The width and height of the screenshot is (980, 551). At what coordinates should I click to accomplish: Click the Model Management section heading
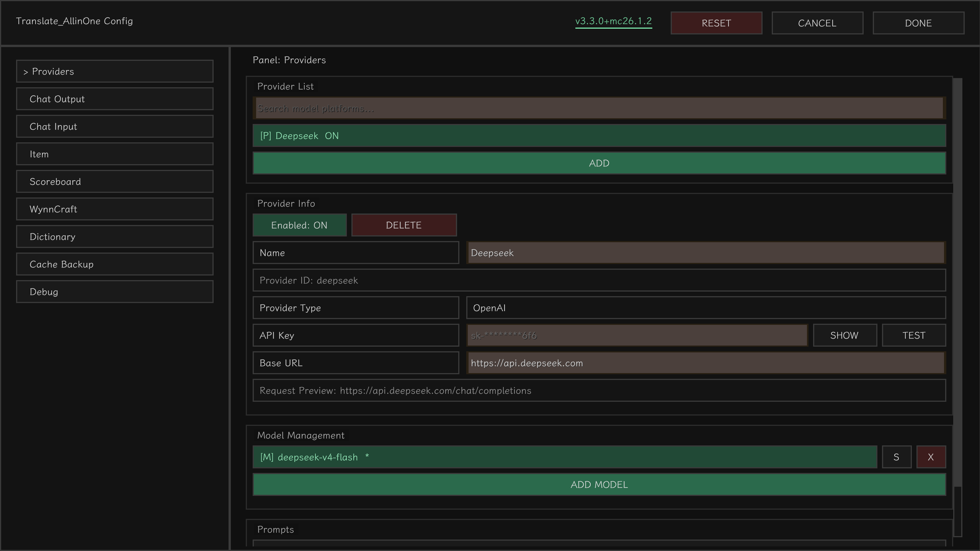[x=301, y=435]
